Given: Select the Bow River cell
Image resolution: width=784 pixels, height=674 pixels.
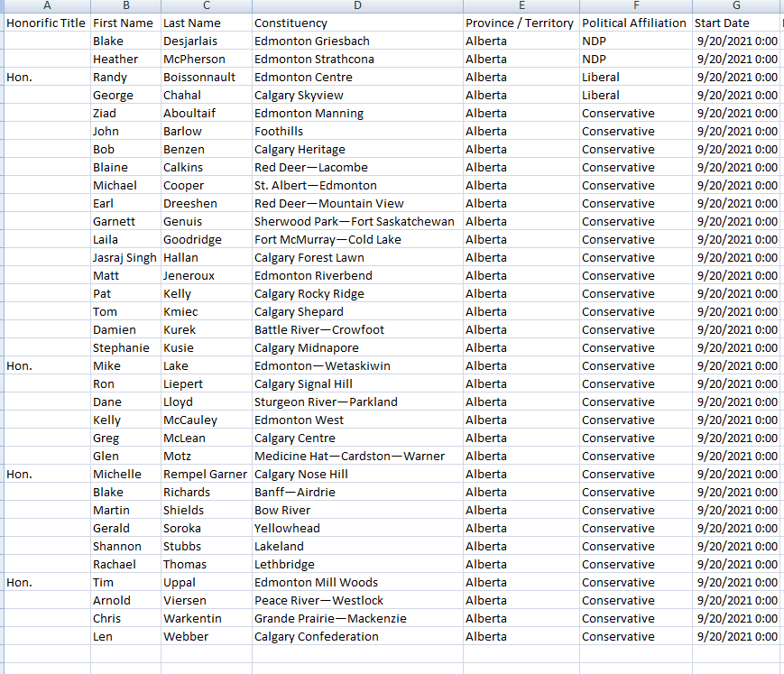Looking at the screenshot, I should click(357, 510).
